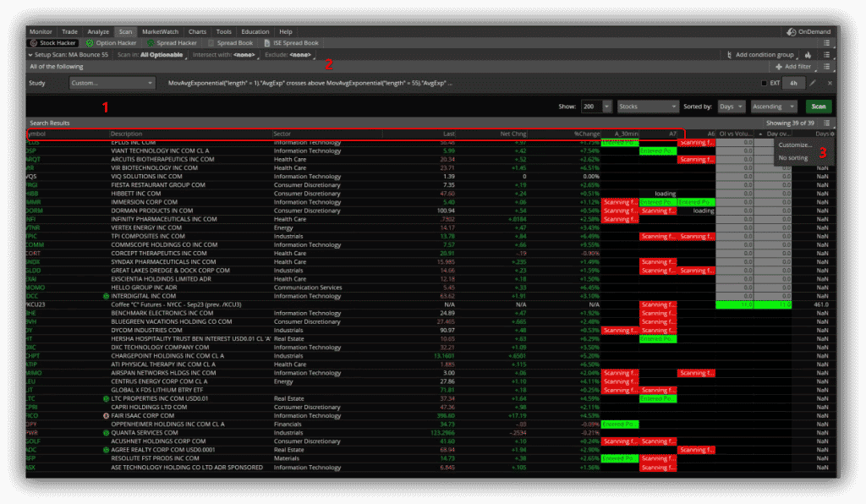Edit the study filter with pencil icon

point(814,83)
